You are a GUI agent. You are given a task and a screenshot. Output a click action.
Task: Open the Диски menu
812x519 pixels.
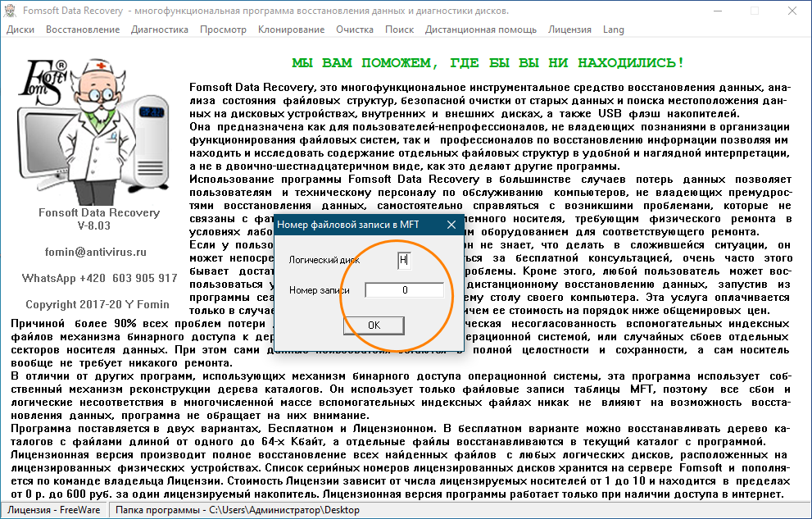tap(20, 30)
